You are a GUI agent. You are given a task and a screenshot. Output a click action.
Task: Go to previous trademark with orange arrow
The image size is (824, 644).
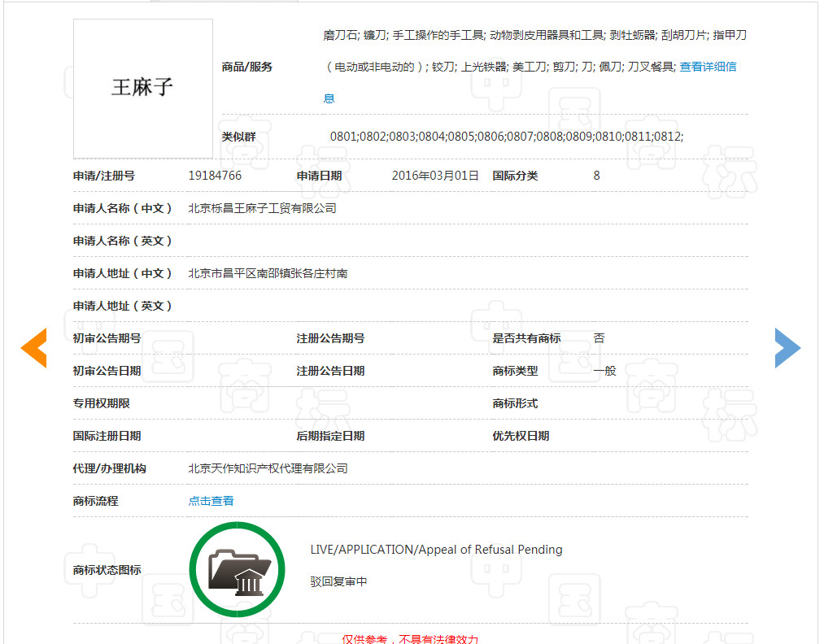click(33, 348)
